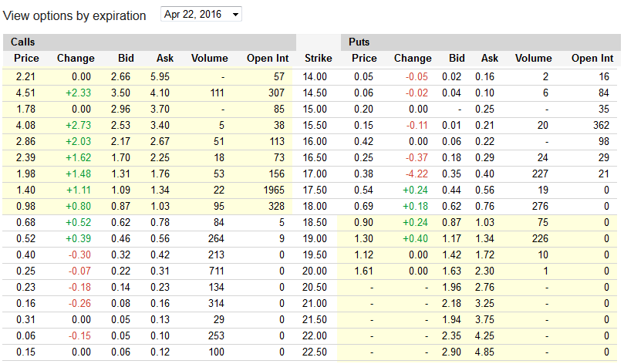The width and height of the screenshot is (624, 364).
Task: Click call price 4.51
Action: tap(25, 93)
